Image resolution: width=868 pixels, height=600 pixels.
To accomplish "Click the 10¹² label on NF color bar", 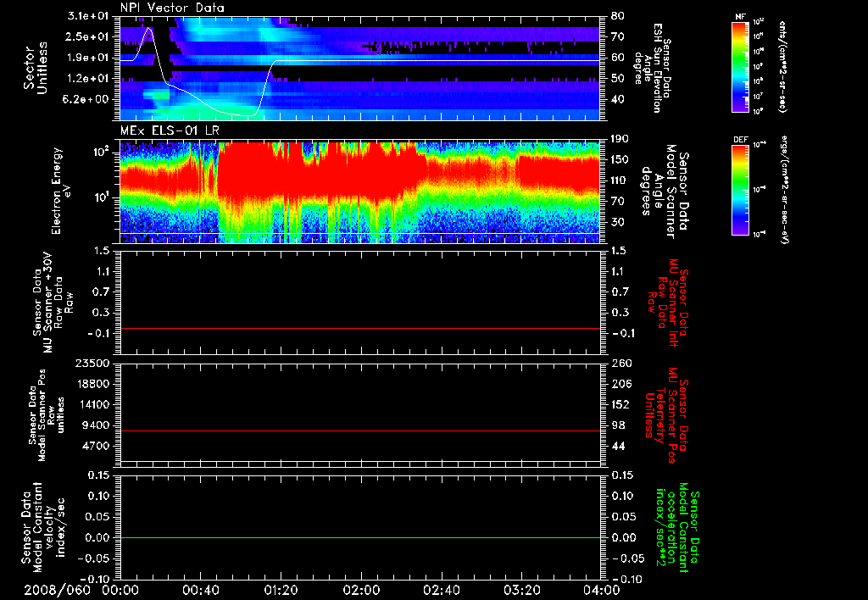I will [759, 22].
